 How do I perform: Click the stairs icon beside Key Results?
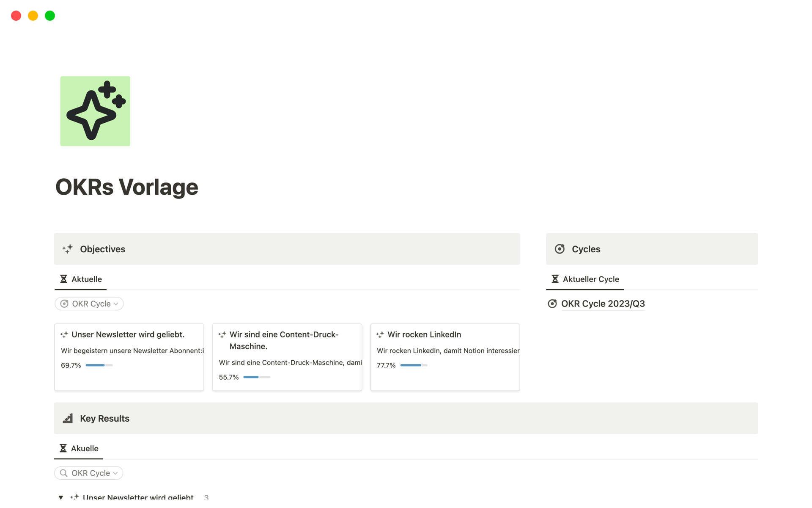[68, 418]
